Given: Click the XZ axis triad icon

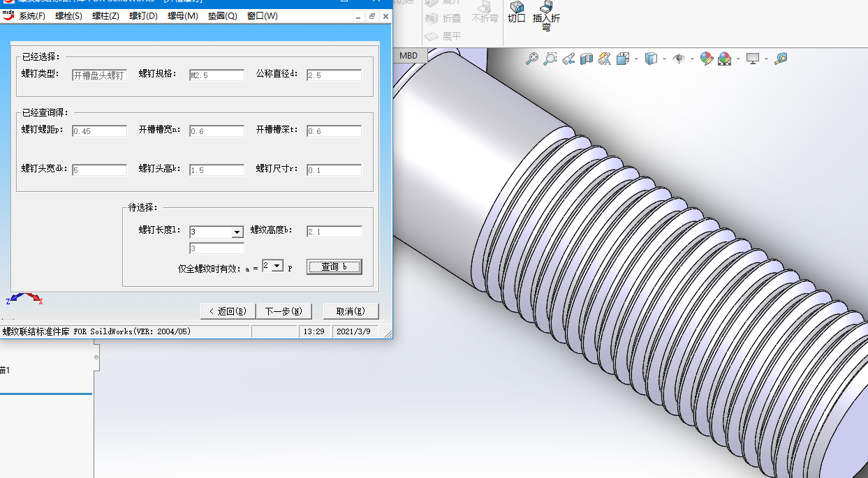Looking at the screenshot, I should coord(25,299).
